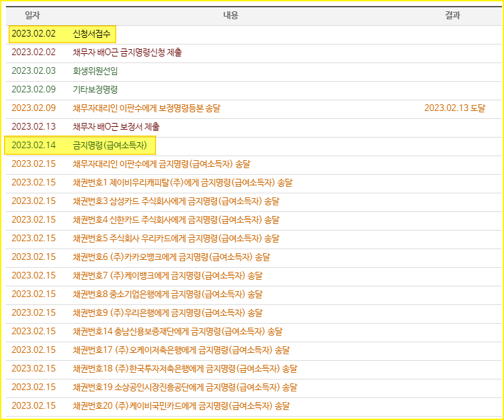This screenshot has width=504, height=420.
Task: Select the 회생위원선임 entry
Action: 95,70
